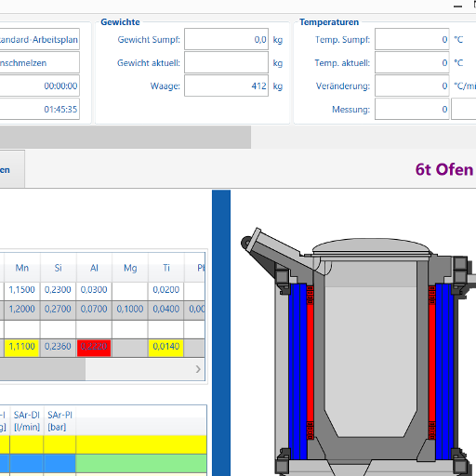
Task: Select the Mn column header
Action: tap(22, 268)
